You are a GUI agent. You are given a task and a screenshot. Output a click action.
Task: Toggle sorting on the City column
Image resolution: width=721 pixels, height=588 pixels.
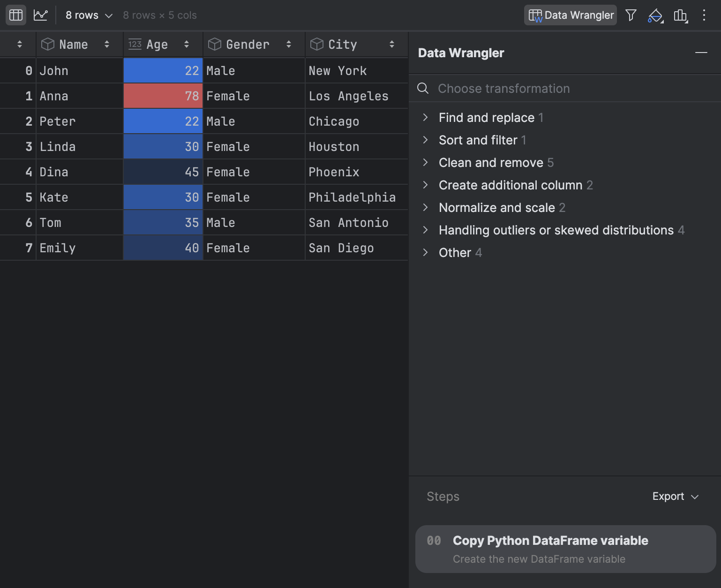(392, 44)
